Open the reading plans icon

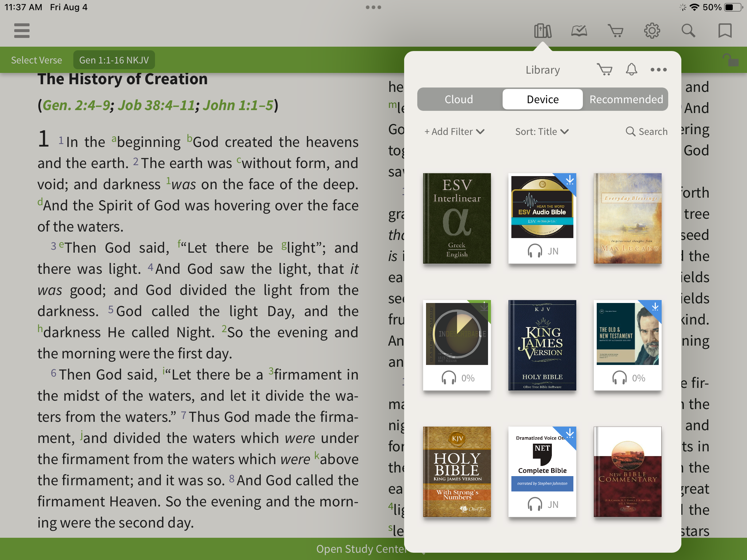(x=579, y=31)
